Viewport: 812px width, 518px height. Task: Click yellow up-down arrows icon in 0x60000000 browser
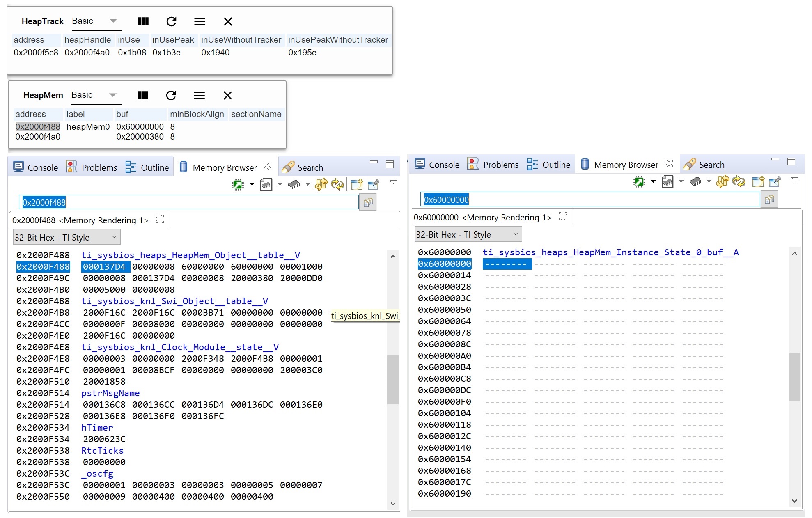pos(723,181)
